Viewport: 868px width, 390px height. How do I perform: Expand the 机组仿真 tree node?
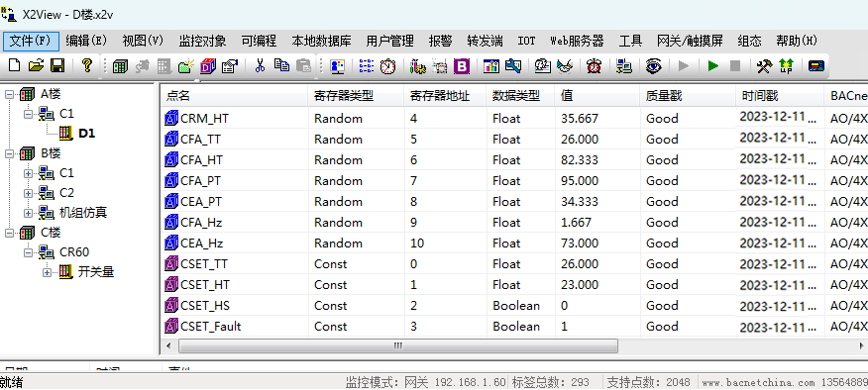point(28,213)
